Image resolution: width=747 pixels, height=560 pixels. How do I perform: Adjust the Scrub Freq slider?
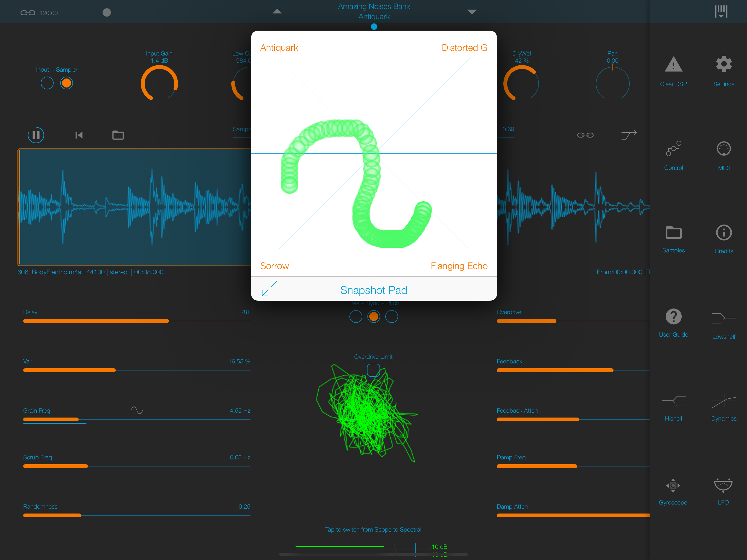coord(137,466)
